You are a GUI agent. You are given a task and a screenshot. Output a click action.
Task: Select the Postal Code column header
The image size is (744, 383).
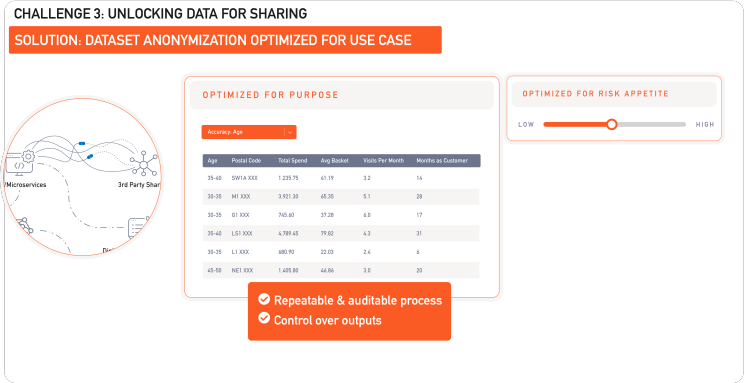coord(246,161)
